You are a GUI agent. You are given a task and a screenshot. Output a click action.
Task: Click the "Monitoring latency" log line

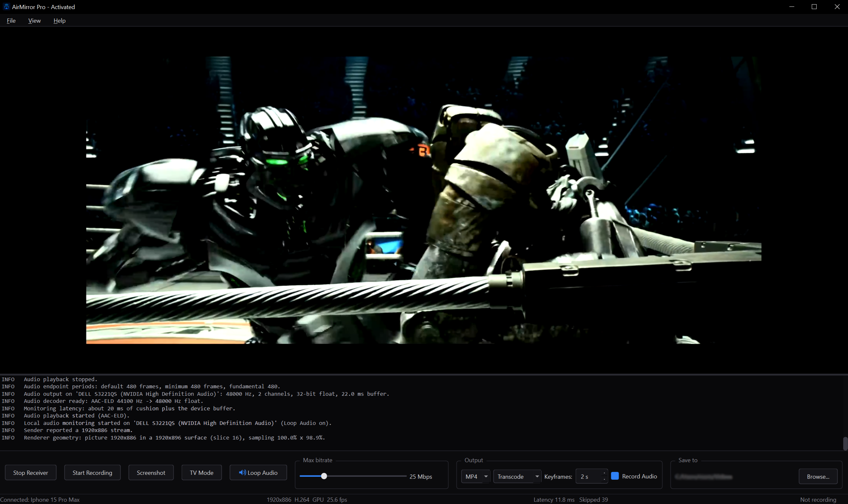coord(129,408)
